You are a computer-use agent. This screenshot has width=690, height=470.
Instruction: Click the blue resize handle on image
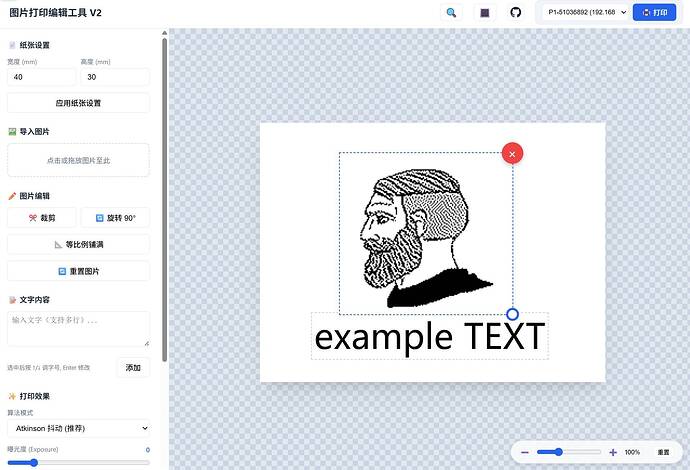pos(513,314)
